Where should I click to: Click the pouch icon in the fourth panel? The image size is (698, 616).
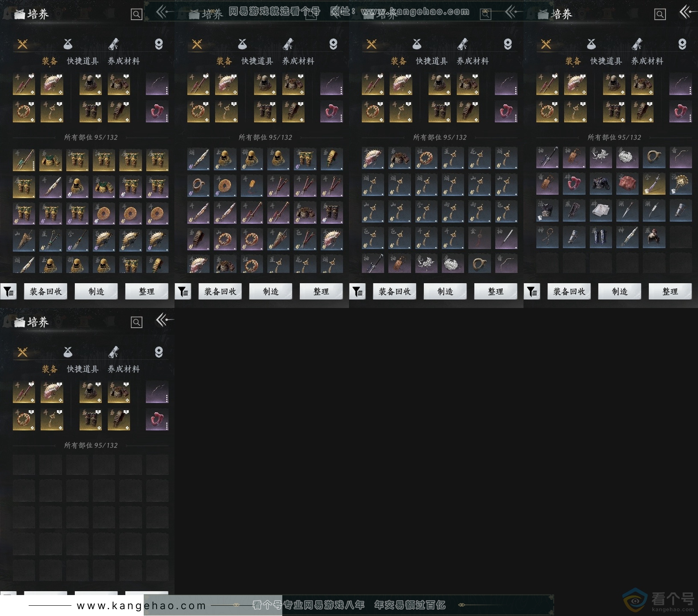[592, 44]
